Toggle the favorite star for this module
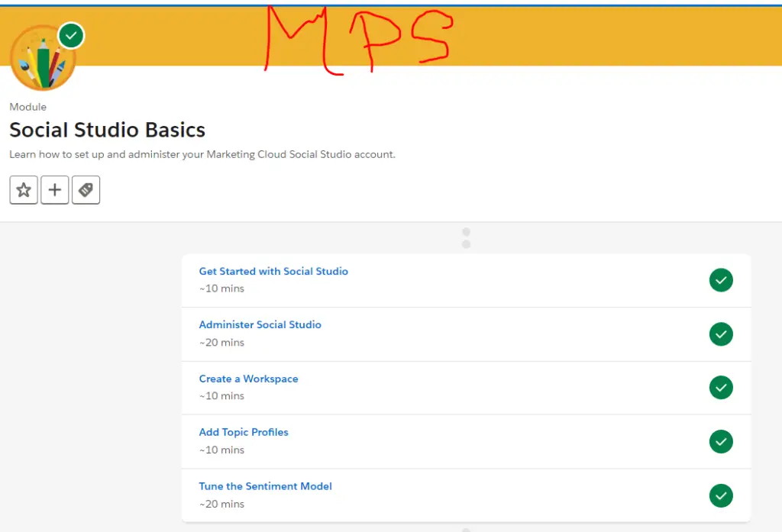Viewport: 782px width, 532px height. click(x=23, y=189)
